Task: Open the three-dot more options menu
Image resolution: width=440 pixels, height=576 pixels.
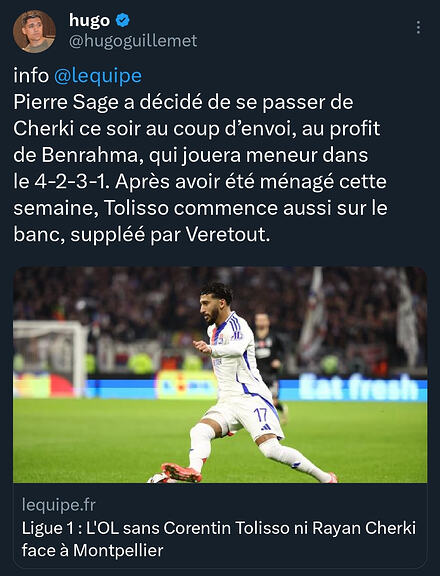Action: [x=418, y=28]
